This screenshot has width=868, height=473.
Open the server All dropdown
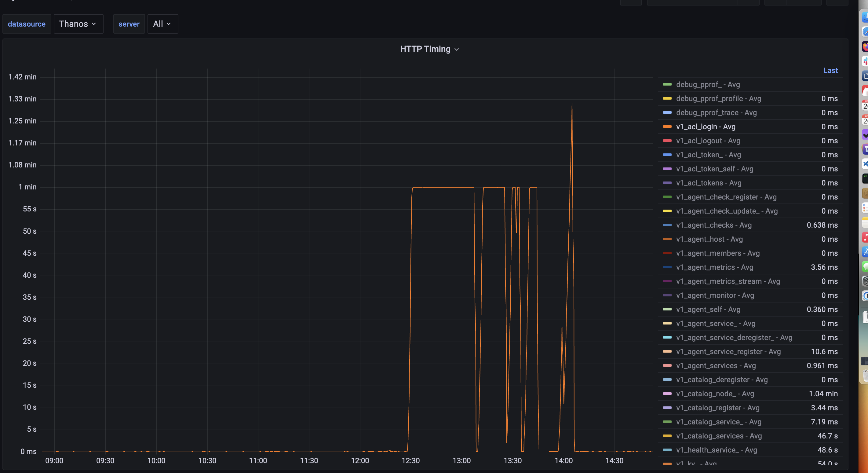[162, 24]
